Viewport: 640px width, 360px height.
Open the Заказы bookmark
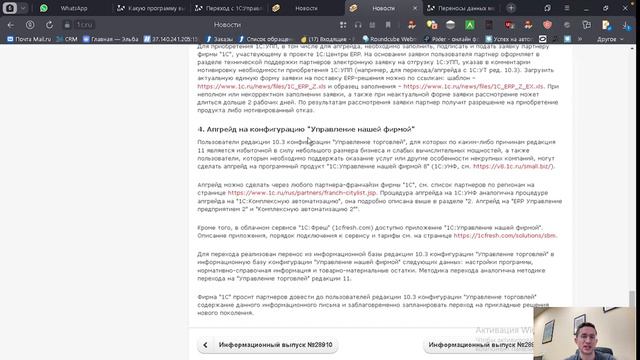(219, 39)
